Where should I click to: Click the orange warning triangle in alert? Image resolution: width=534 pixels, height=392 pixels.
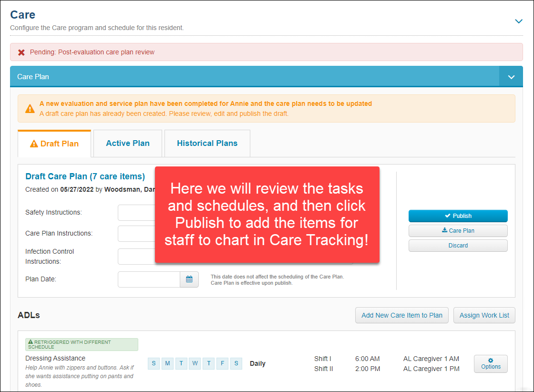coord(30,109)
